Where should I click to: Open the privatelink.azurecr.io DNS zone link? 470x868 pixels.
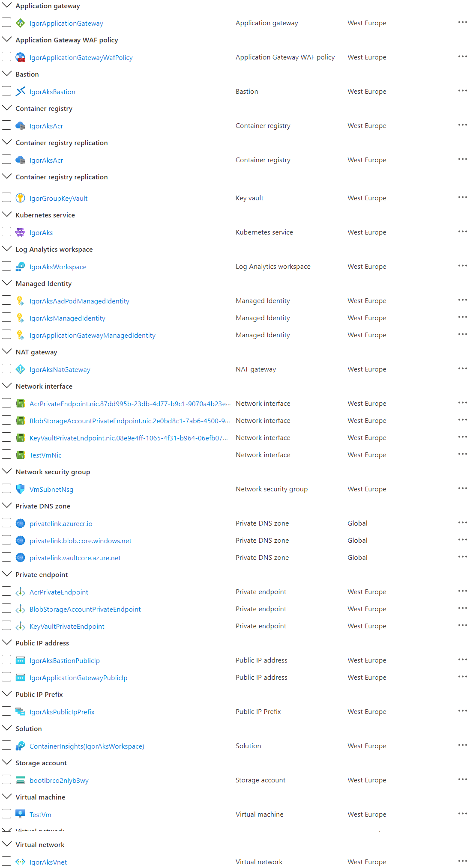coord(61,523)
